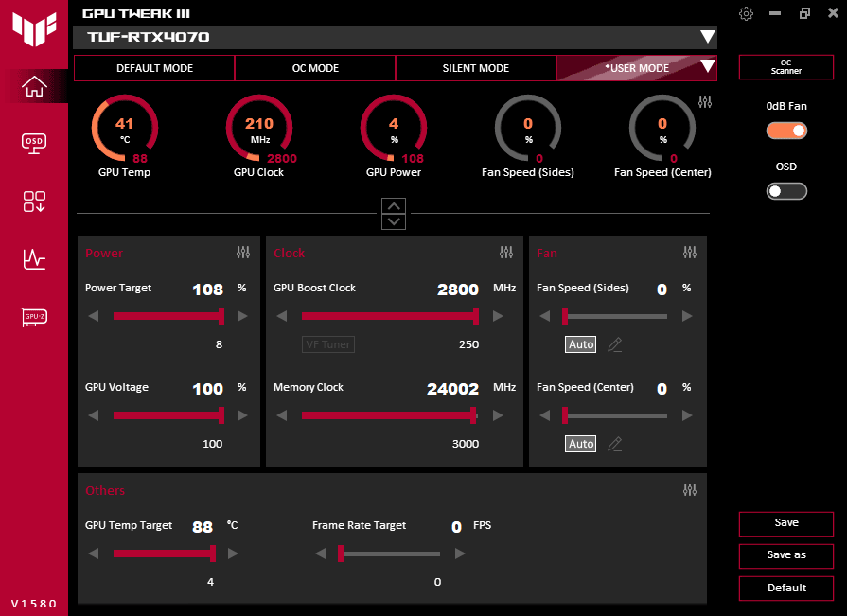Reset settings with Default button
Viewport: 847px width, 616px height.
(786, 588)
